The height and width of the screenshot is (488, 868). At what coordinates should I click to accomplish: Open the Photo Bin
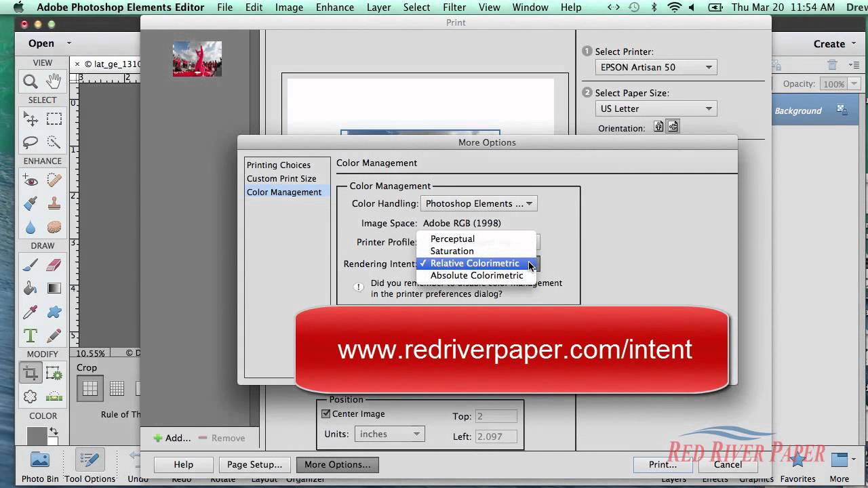click(x=40, y=466)
